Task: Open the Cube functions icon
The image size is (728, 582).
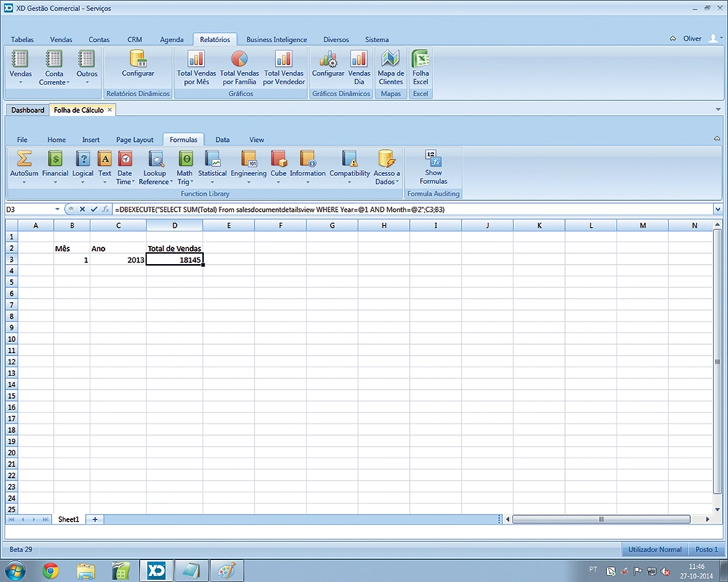Action: coord(278,159)
